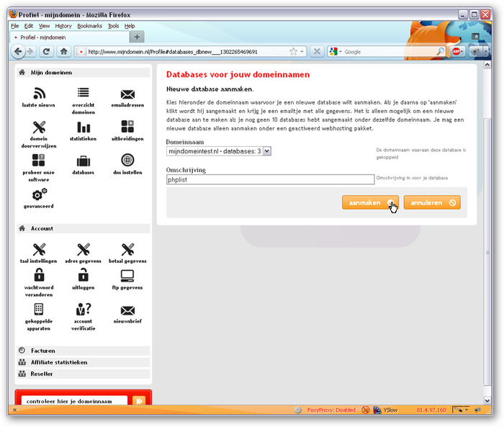Click page scrollbar up arrow
Image resolution: width=504 pixels, height=427 pixels.
pyautogui.click(x=487, y=65)
